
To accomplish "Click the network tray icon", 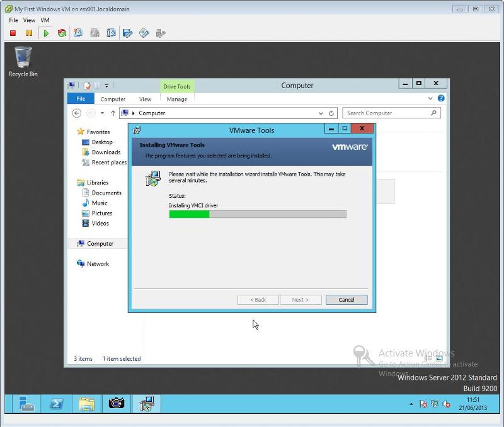I will [x=435, y=404].
